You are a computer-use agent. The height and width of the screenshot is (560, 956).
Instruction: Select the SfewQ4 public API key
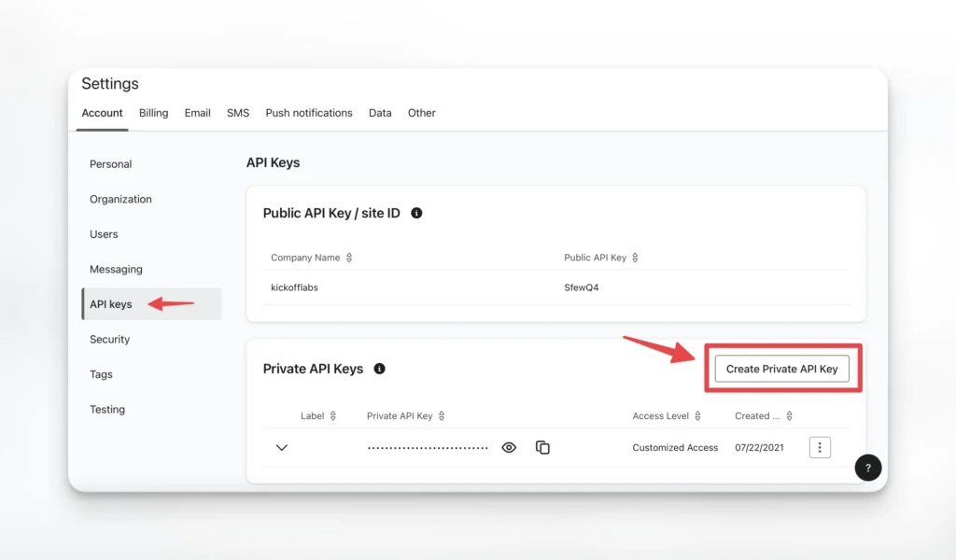(581, 287)
